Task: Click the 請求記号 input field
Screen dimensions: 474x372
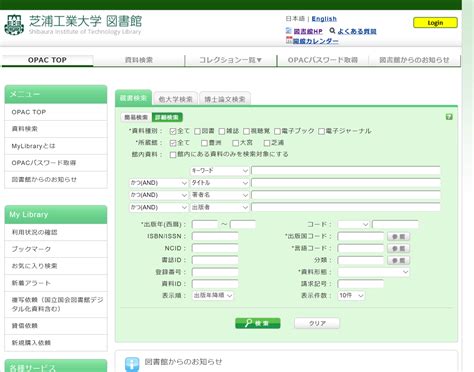Action: (x=361, y=284)
